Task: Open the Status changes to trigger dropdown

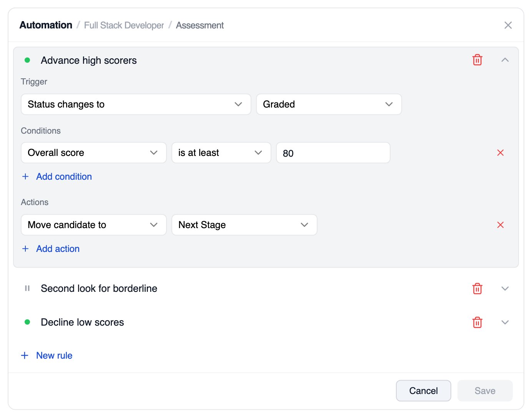Action: point(136,104)
